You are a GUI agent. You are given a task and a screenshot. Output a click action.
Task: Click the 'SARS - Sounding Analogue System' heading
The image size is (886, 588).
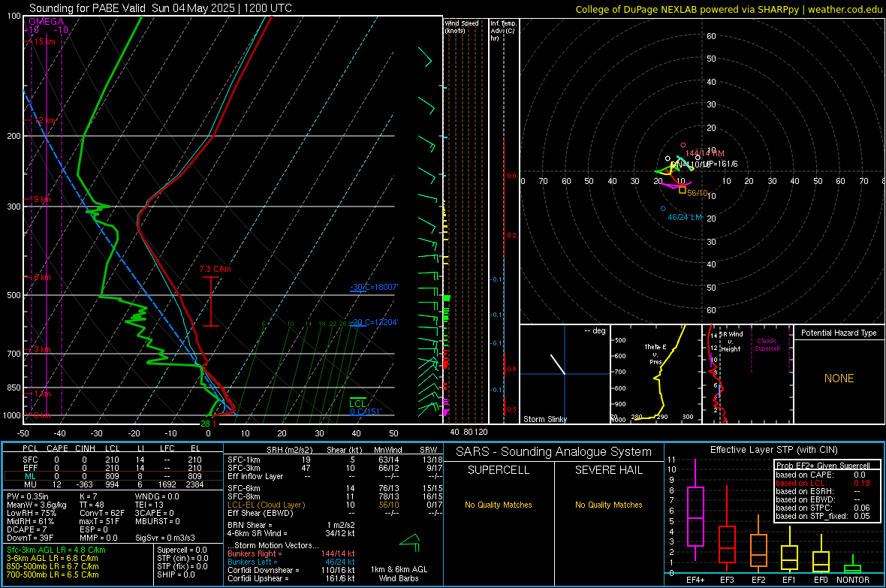point(553,452)
